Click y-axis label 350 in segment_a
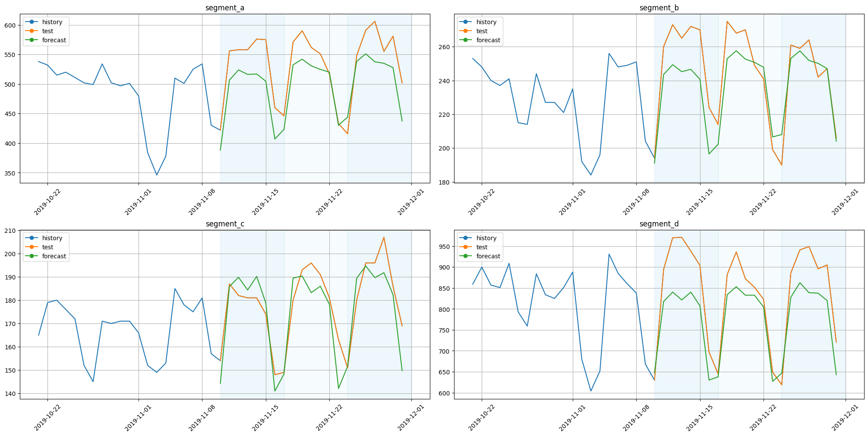Viewport: 868px width, 436px height. (x=11, y=173)
